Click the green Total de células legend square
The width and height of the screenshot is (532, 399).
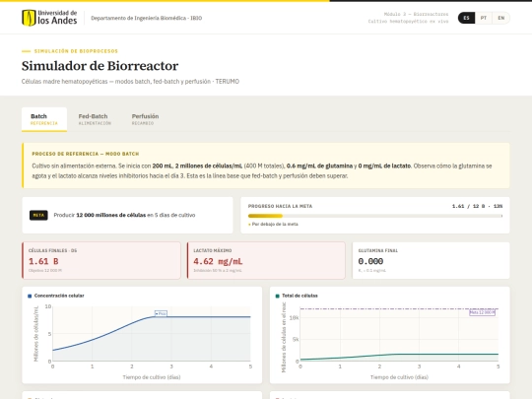277,296
